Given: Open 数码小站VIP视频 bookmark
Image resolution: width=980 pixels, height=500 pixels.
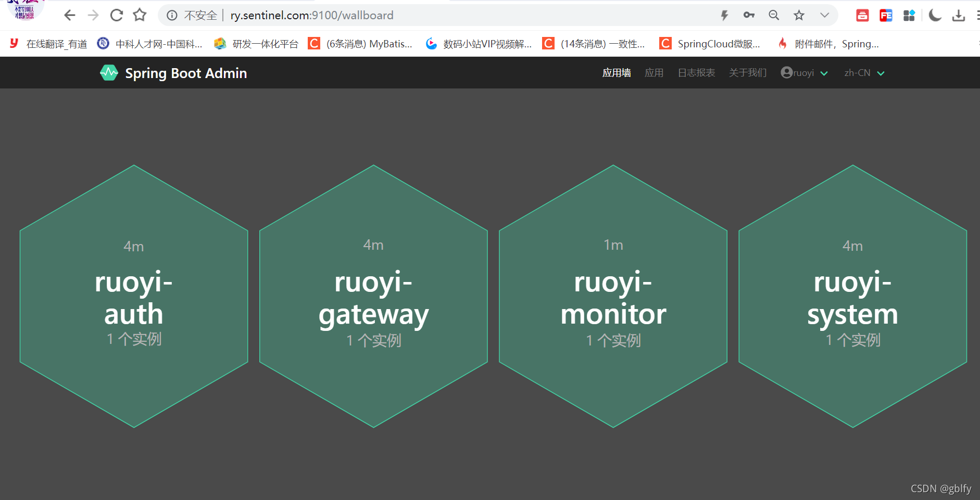Looking at the screenshot, I should (x=479, y=44).
